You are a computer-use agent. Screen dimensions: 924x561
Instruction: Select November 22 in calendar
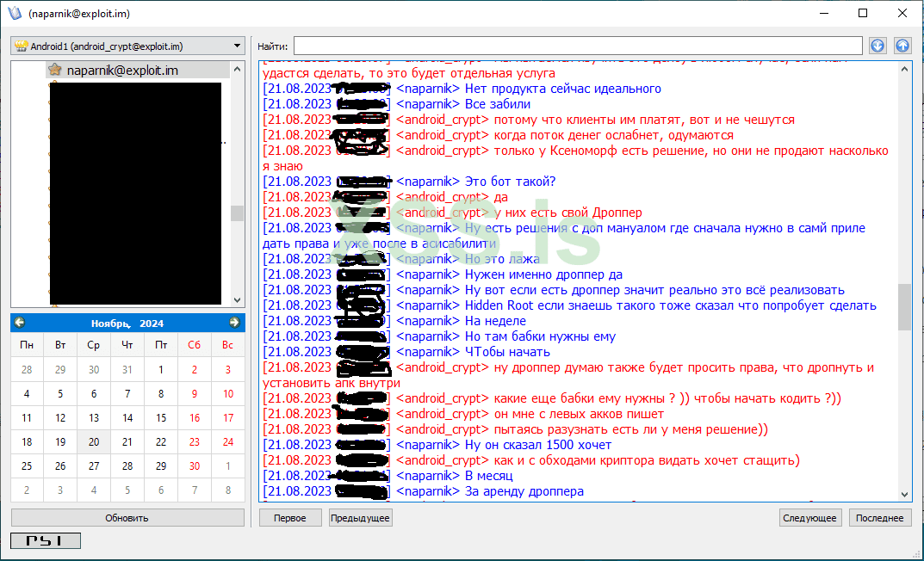point(161,441)
